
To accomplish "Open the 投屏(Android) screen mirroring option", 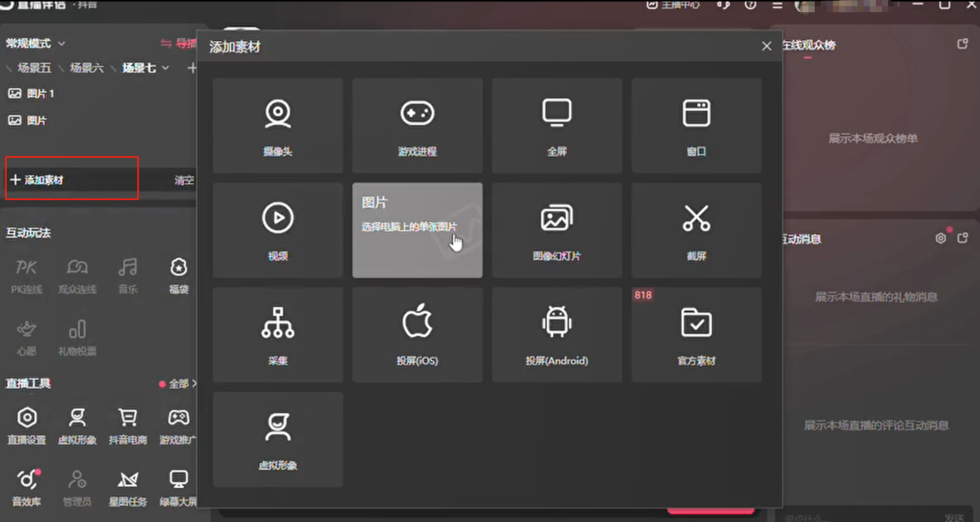I will tap(556, 335).
